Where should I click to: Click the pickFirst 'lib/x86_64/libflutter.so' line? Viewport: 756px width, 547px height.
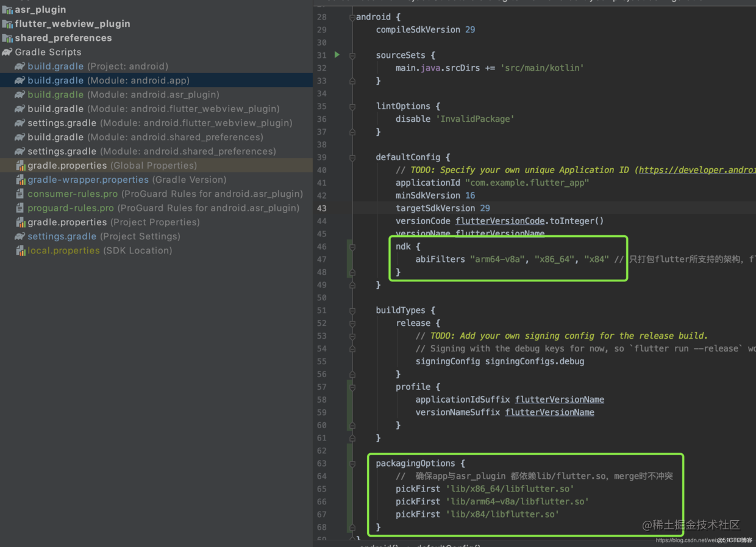click(x=485, y=489)
